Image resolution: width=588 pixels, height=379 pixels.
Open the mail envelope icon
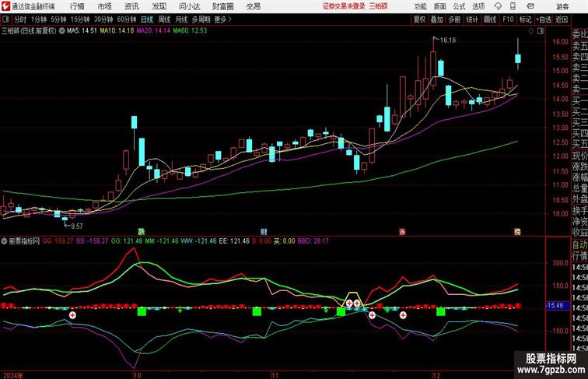[x=530, y=6]
